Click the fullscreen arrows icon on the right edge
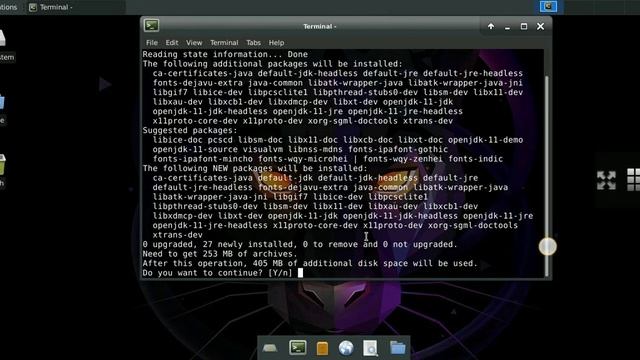 coord(606,180)
